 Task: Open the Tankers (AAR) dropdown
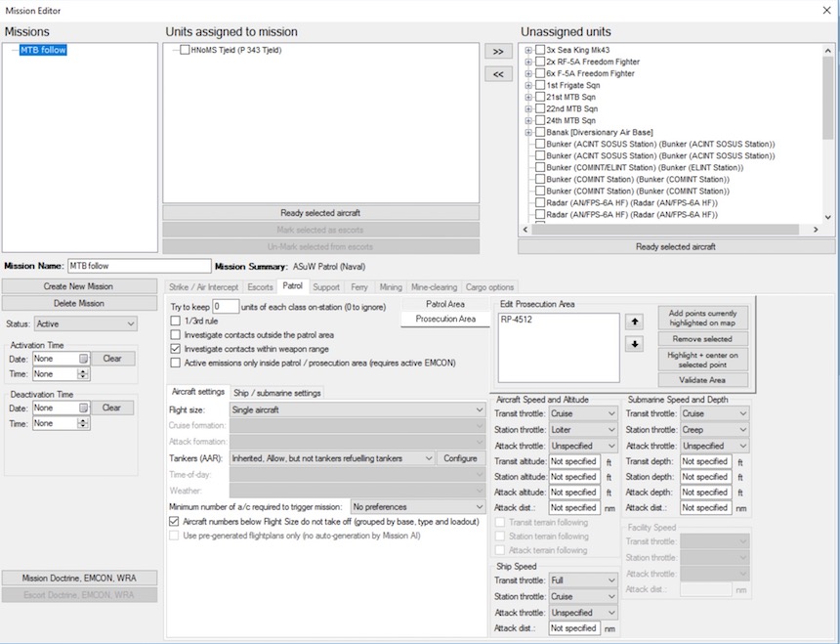click(332, 458)
